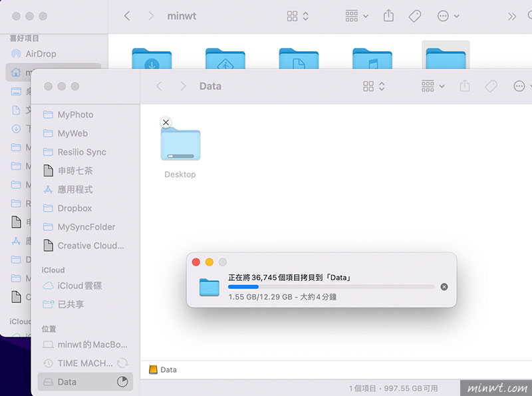Open the group-by dropdown in the Data window
Viewport: 532px width, 396px height.
click(x=433, y=86)
